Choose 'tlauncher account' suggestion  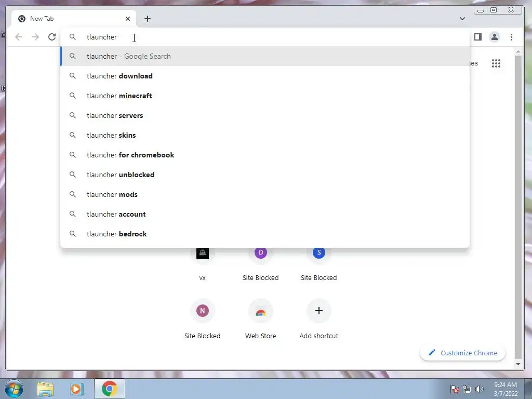265,214
